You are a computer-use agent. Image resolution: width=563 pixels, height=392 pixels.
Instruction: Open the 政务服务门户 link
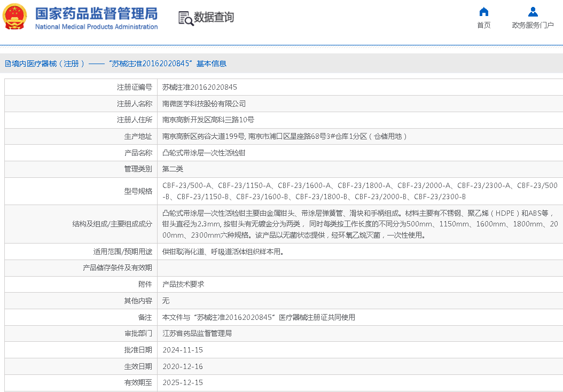tap(533, 25)
